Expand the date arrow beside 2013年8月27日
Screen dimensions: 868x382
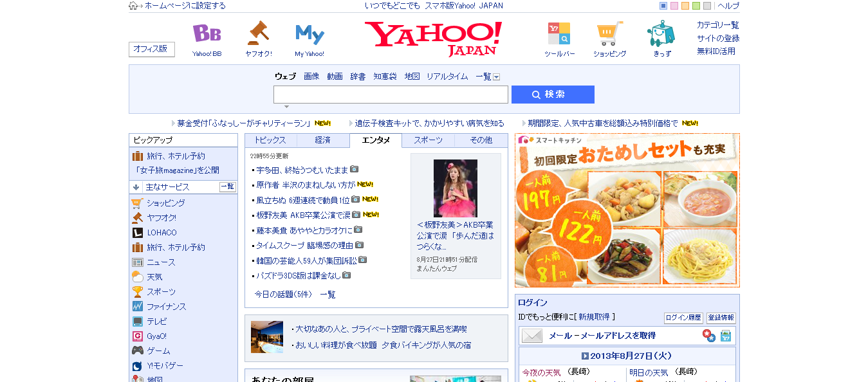(585, 356)
